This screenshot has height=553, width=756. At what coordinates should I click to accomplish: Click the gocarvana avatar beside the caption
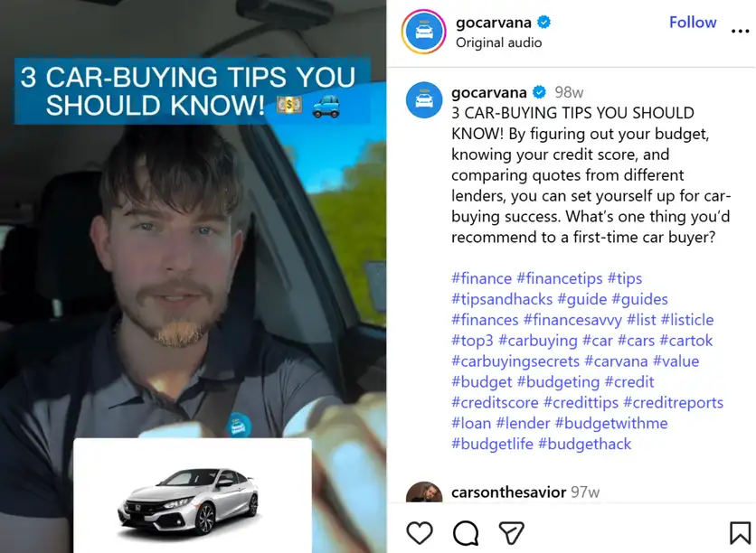tap(424, 100)
